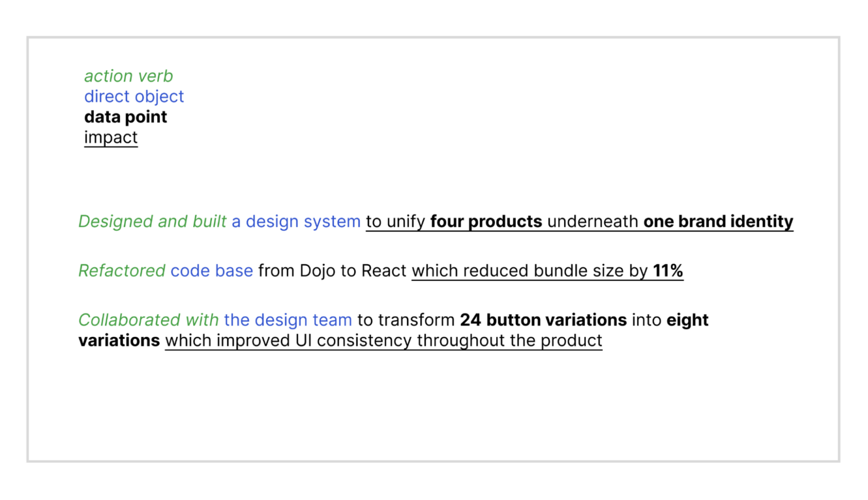Click "from Dojo to React" text
This screenshot has width=868, height=500.
point(332,271)
